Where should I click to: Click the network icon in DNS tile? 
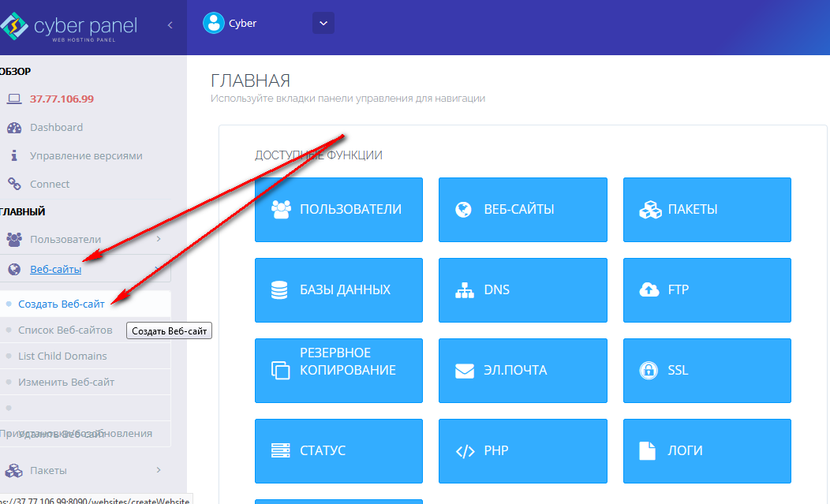coord(465,290)
